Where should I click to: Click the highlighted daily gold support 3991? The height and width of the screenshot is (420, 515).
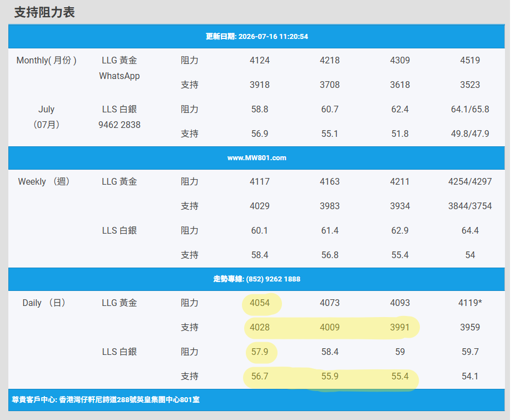[x=400, y=327]
